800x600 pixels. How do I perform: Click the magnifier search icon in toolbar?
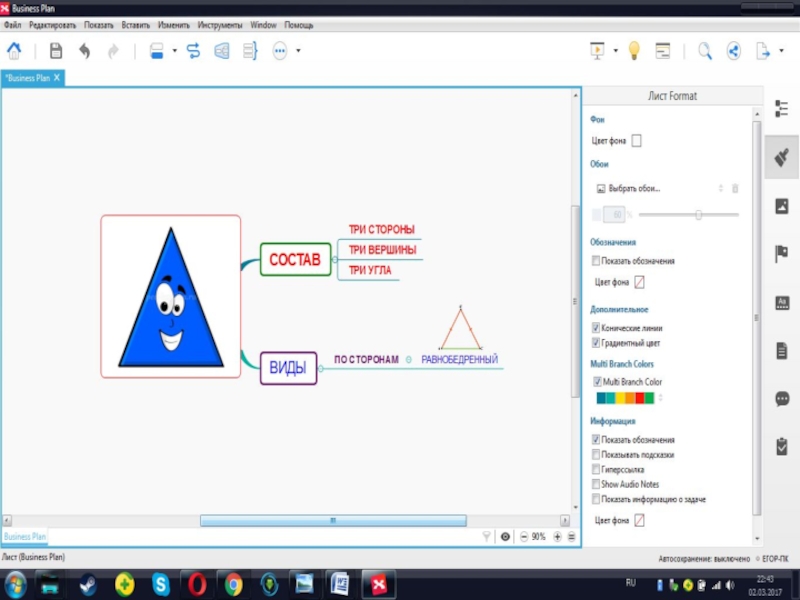[x=705, y=51]
